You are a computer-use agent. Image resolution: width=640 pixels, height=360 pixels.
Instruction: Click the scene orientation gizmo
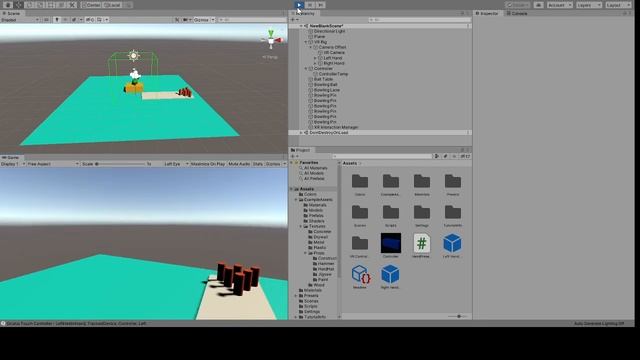coord(271,40)
